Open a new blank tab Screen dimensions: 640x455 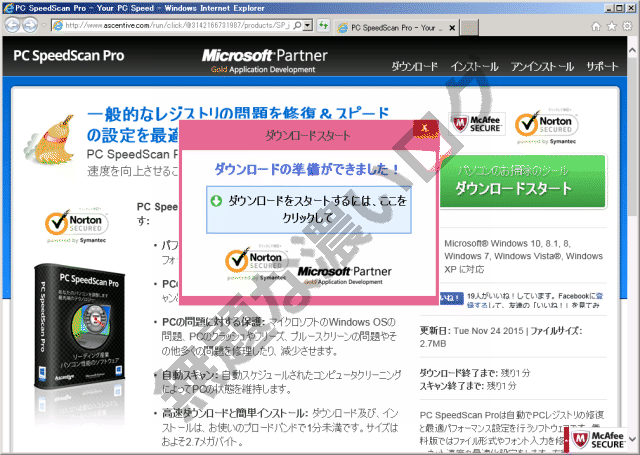coord(469,28)
